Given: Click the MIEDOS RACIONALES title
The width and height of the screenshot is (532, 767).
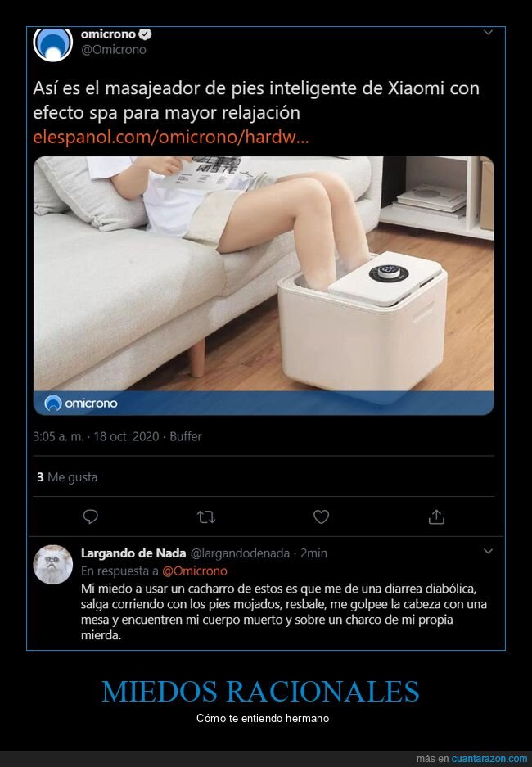Looking at the screenshot, I should (x=260, y=691).
